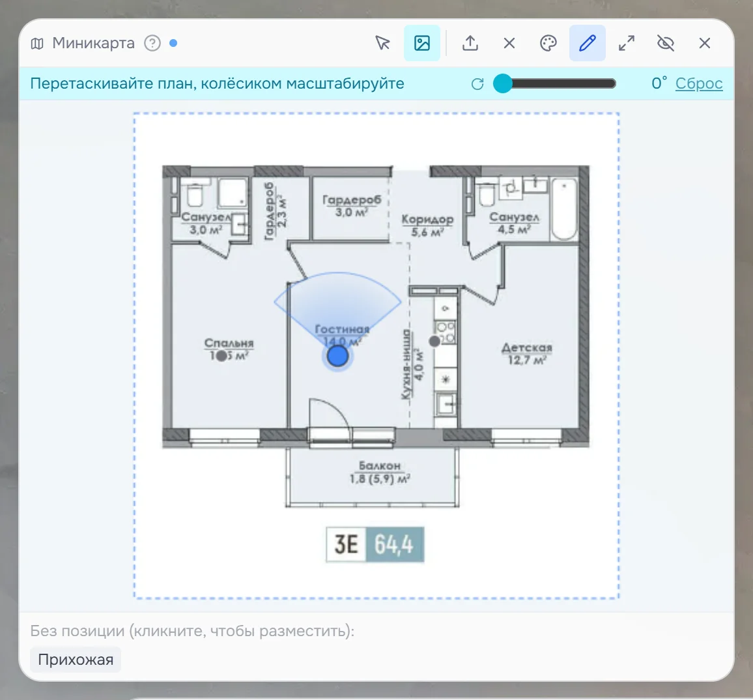Click the map icon beside Миникарта
Viewport: 753px width, 700px height.
click(x=37, y=44)
